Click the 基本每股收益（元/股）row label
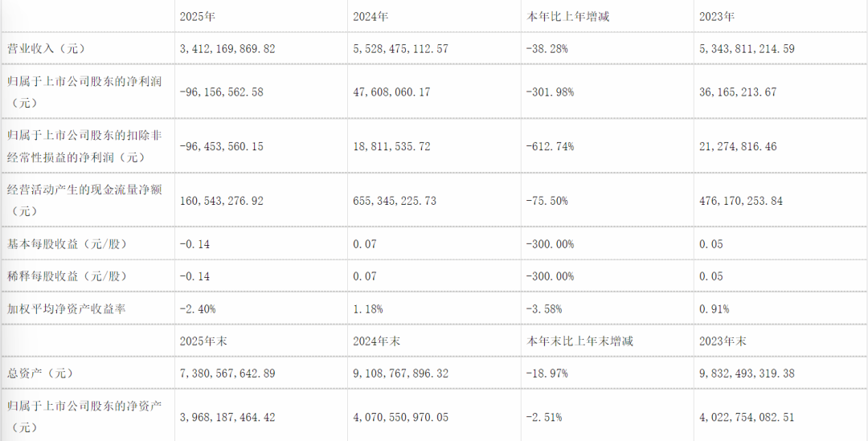This screenshot has width=868, height=441. tap(67, 244)
